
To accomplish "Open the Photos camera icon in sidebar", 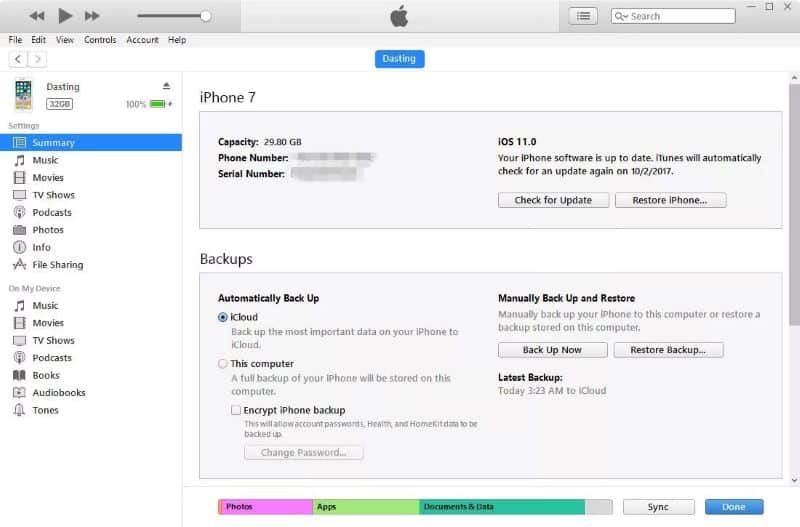I will [19, 230].
